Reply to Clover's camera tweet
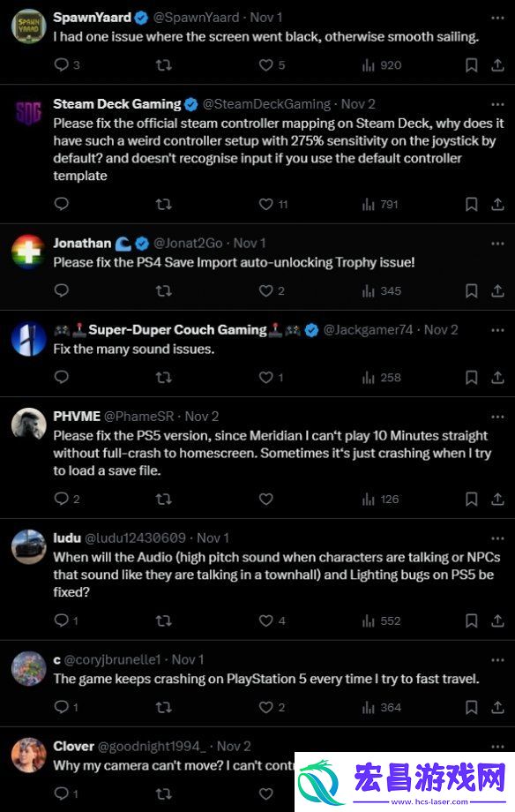The image size is (515, 812). click(62, 793)
